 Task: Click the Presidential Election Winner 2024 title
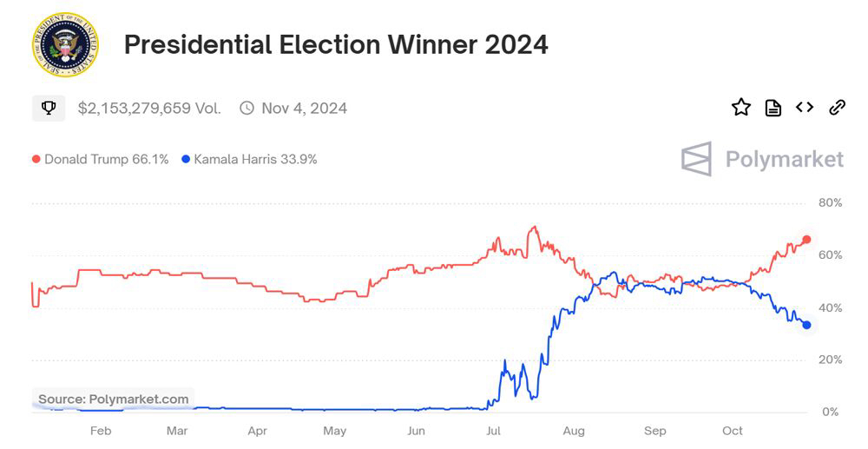(336, 44)
